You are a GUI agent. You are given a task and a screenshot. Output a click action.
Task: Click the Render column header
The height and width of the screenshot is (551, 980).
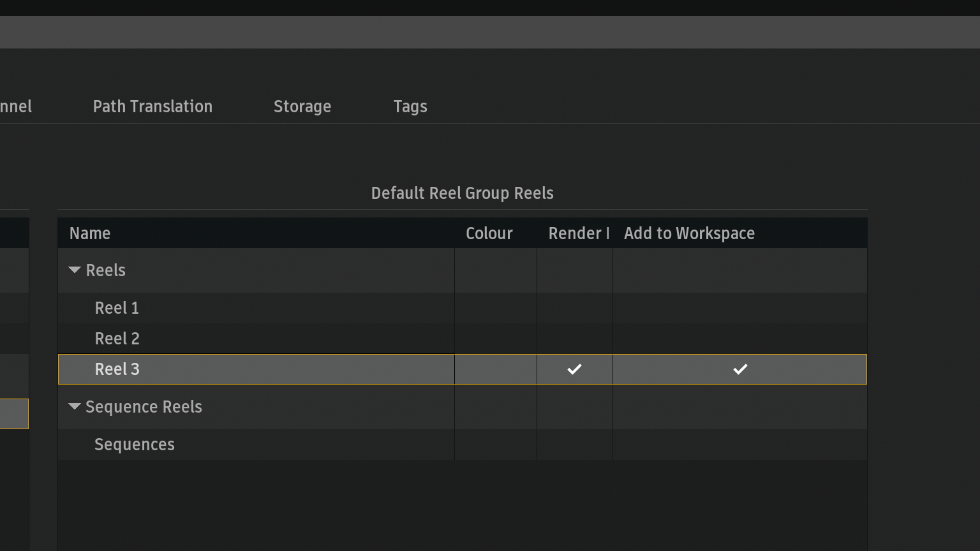577,233
